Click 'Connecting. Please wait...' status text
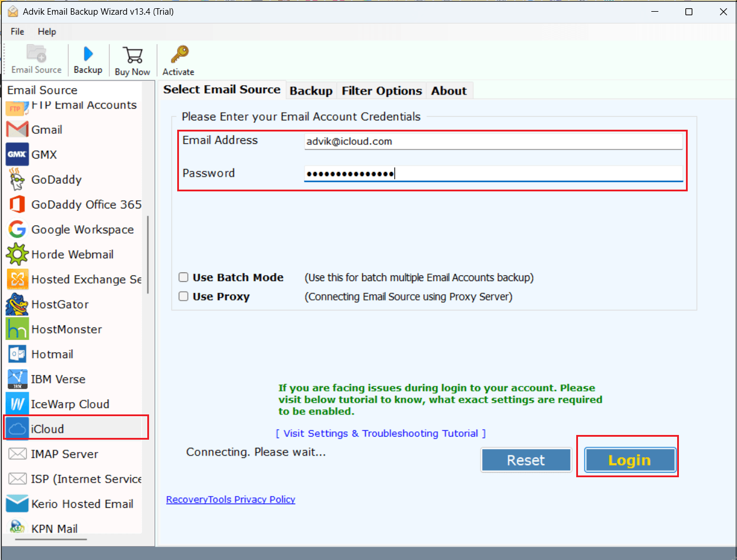 256,452
